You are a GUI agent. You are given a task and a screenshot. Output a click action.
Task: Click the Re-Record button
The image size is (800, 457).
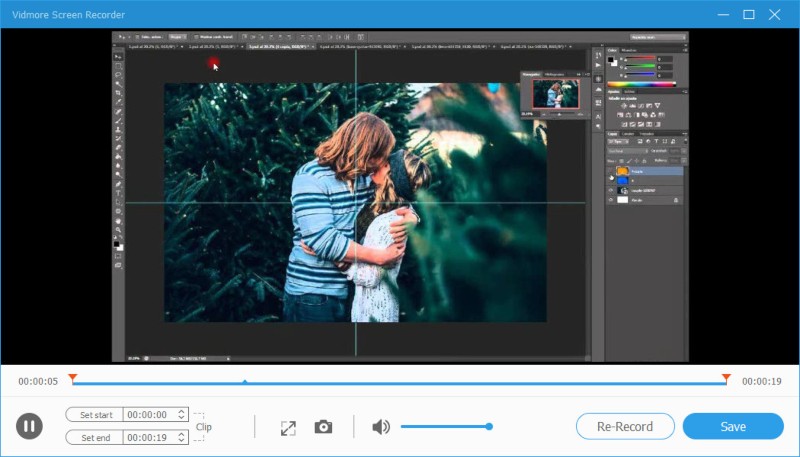pos(625,426)
